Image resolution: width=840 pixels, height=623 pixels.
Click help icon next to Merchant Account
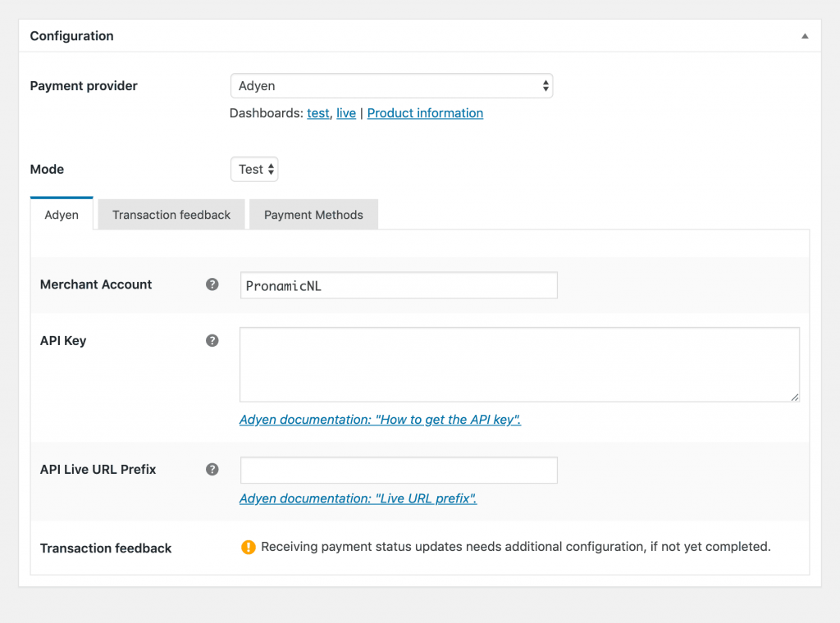[212, 284]
